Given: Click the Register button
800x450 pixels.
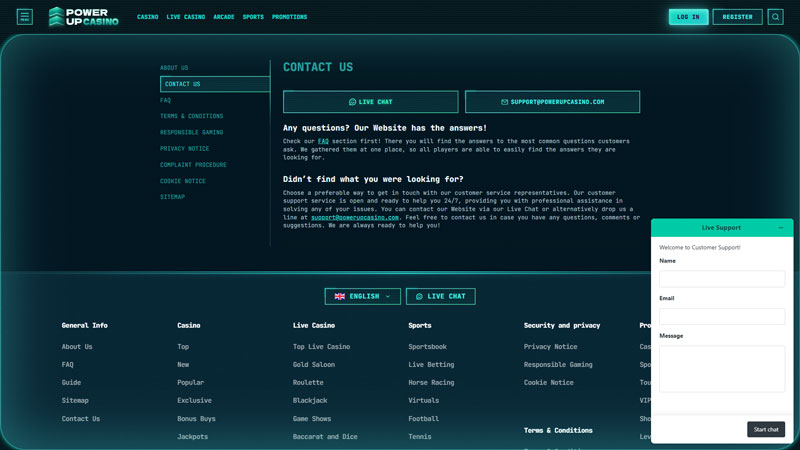Looking at the screenshot, I should (x=737, y=17).
